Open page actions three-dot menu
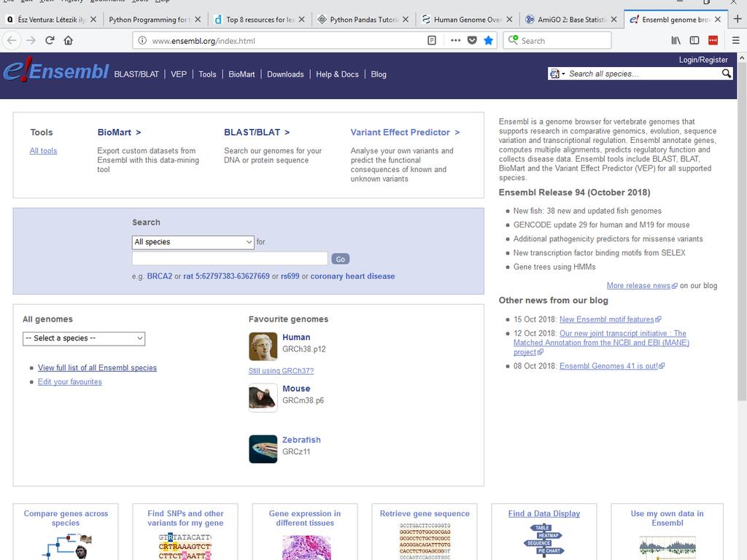The height and width of the screenshot is (560, 747). click(x=455, y=41)
